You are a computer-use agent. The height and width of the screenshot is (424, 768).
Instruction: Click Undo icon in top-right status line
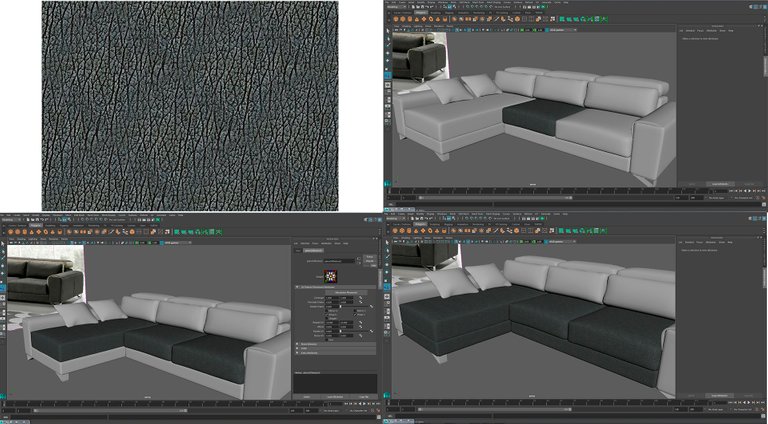click(427, 7)
